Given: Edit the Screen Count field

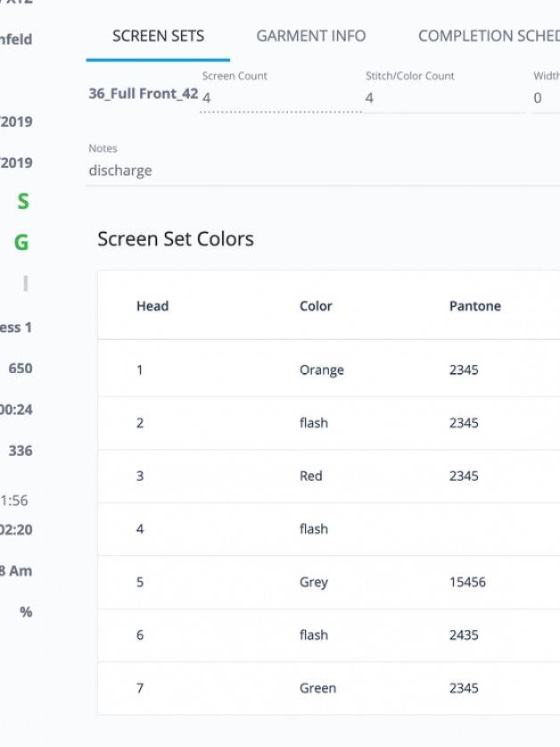Looking at the screenshot, I should pos(281,97).
